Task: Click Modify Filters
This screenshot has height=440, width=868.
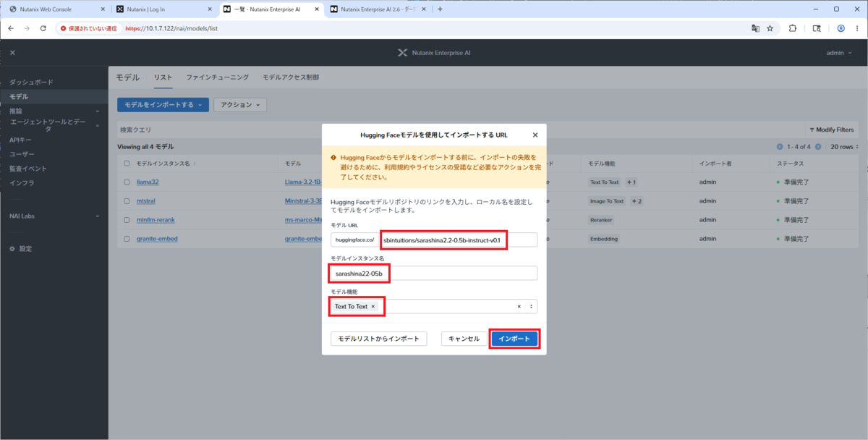Action: (832, 130)
